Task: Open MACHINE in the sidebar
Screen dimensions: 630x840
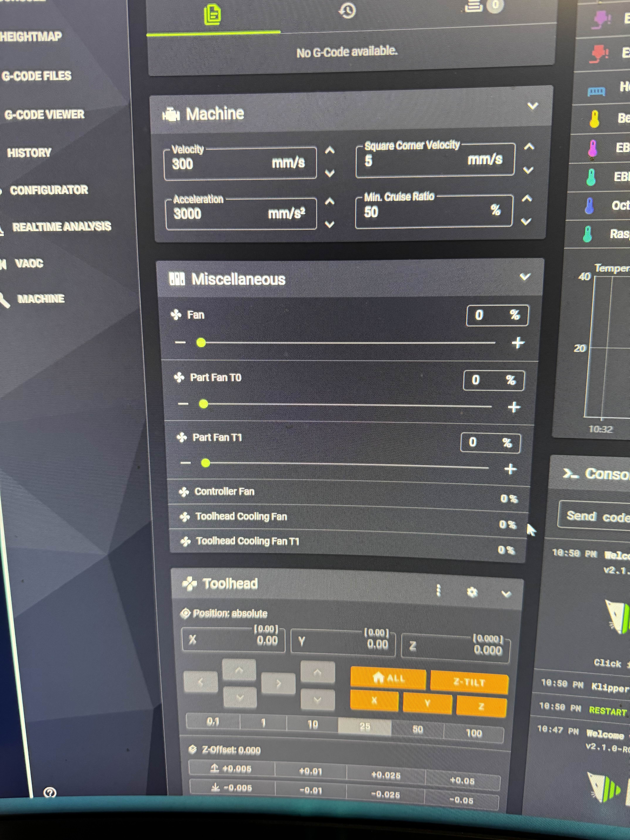Action: click(41, 299)
